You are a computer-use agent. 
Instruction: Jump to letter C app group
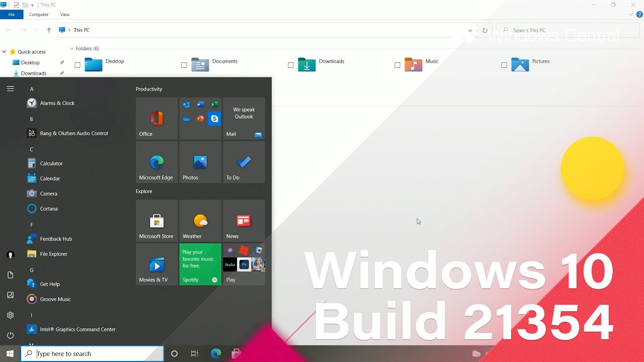32,149
